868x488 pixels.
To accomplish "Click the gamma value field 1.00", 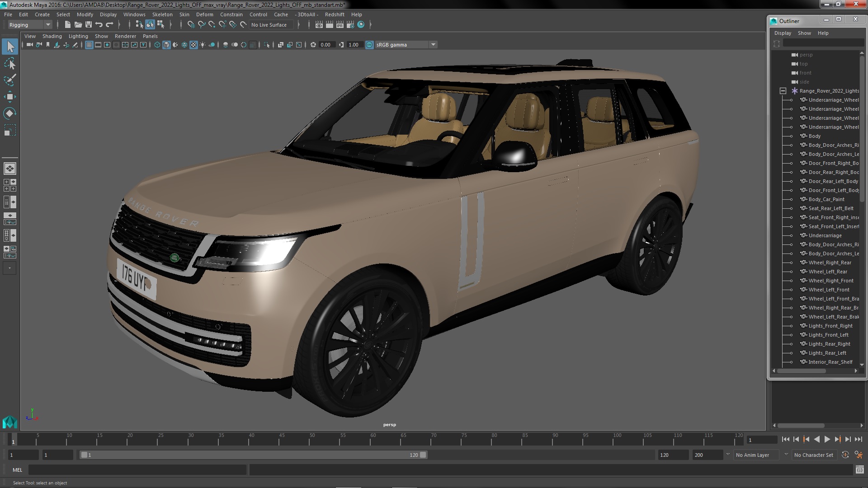I will (354, 45).
